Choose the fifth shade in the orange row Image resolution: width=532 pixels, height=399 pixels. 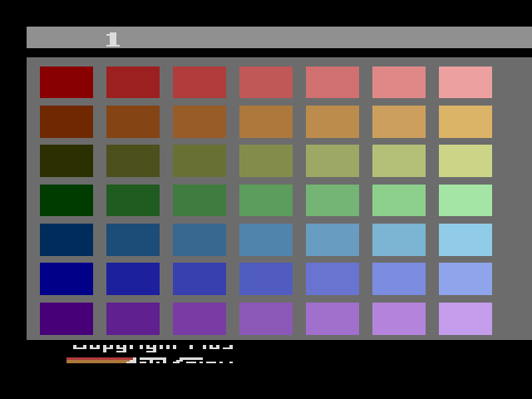pyautogui.click(x=332, y=122)
